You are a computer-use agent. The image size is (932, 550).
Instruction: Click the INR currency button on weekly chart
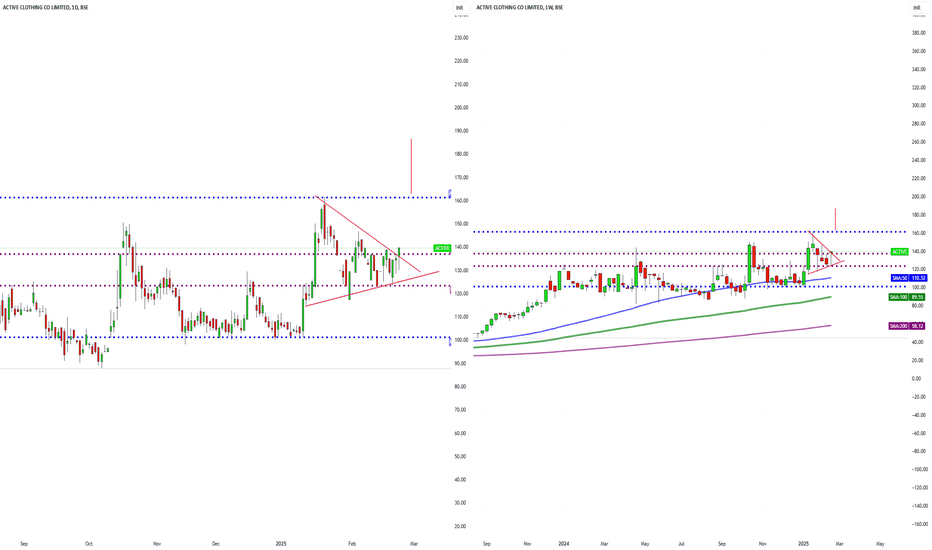917,8
